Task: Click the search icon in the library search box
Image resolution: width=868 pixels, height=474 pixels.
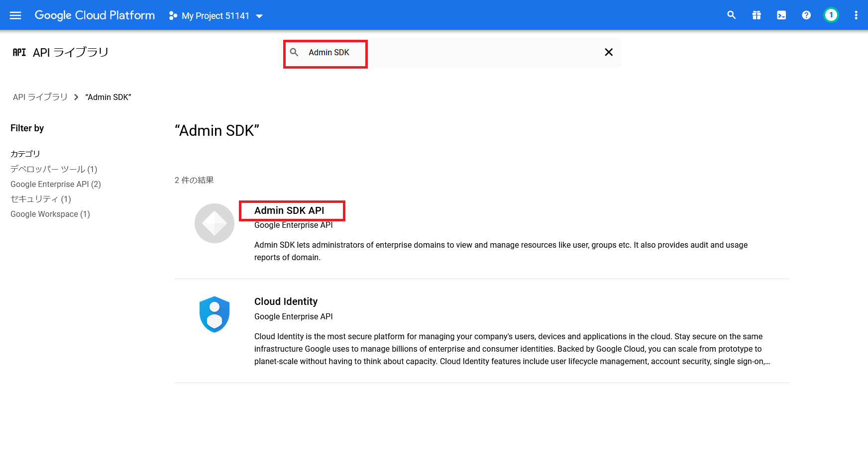Action: 294,52
